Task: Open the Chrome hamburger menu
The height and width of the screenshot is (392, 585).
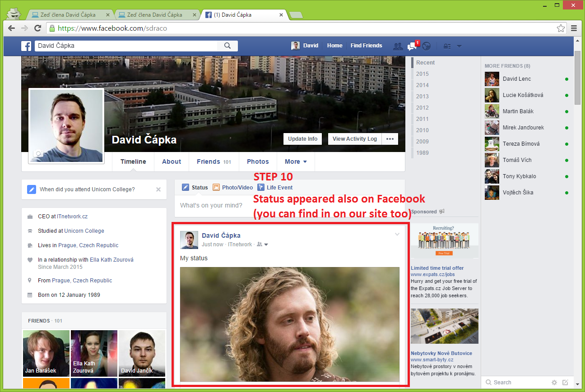Action: [574, 28]
